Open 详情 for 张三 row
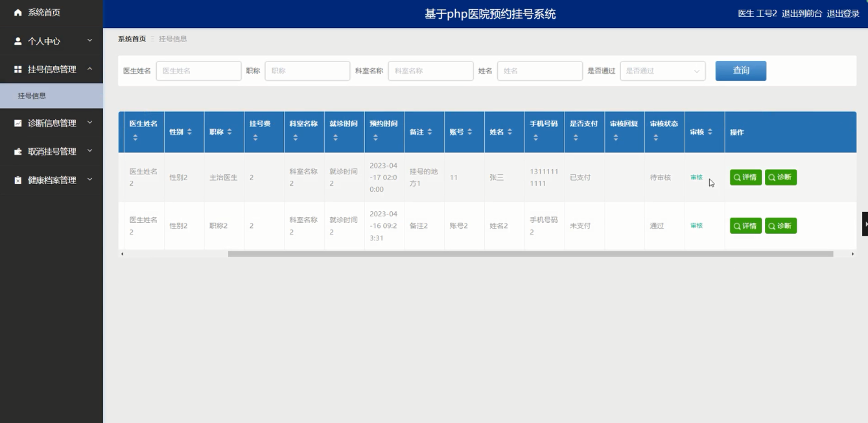 (745, 177)
